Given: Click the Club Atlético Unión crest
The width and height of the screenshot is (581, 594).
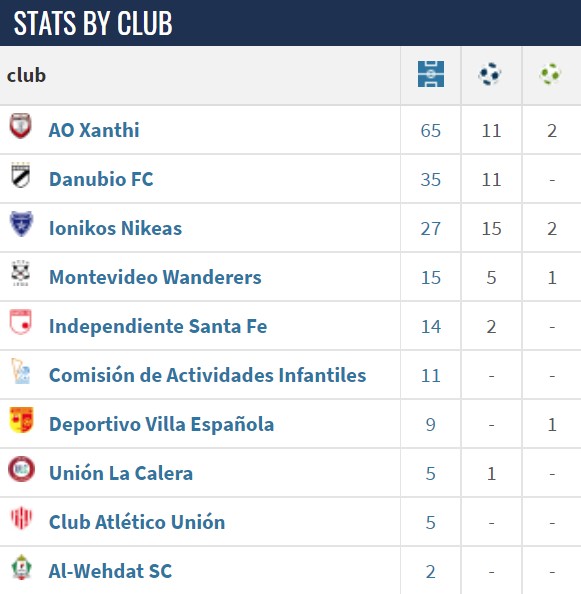Looking at the screenshot, I should point(21,518).
